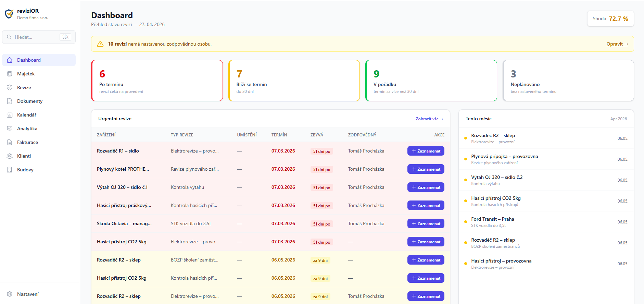
Task: Open Dokumenty from the sidebar
Action: 39,101
